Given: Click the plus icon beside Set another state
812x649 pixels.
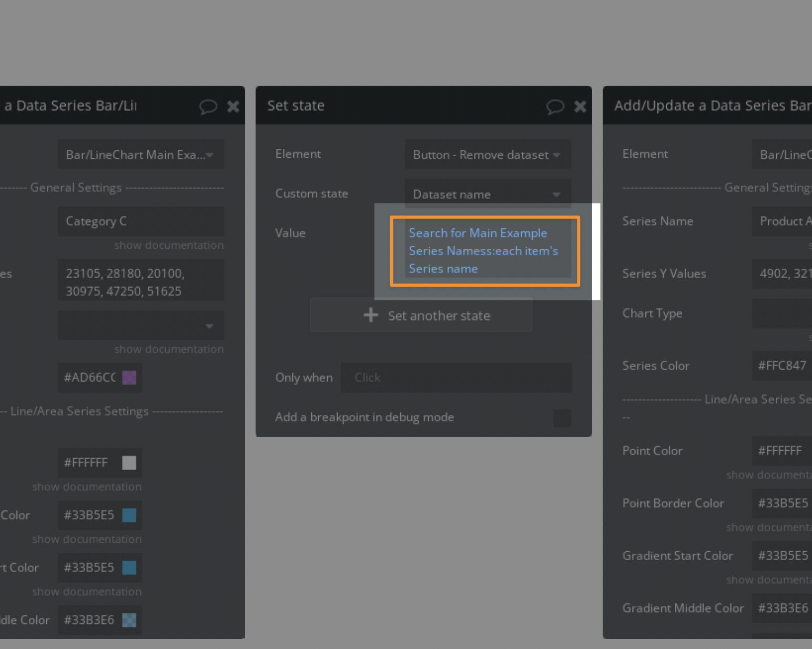Looking at the screenshot, I should [371, 315].
